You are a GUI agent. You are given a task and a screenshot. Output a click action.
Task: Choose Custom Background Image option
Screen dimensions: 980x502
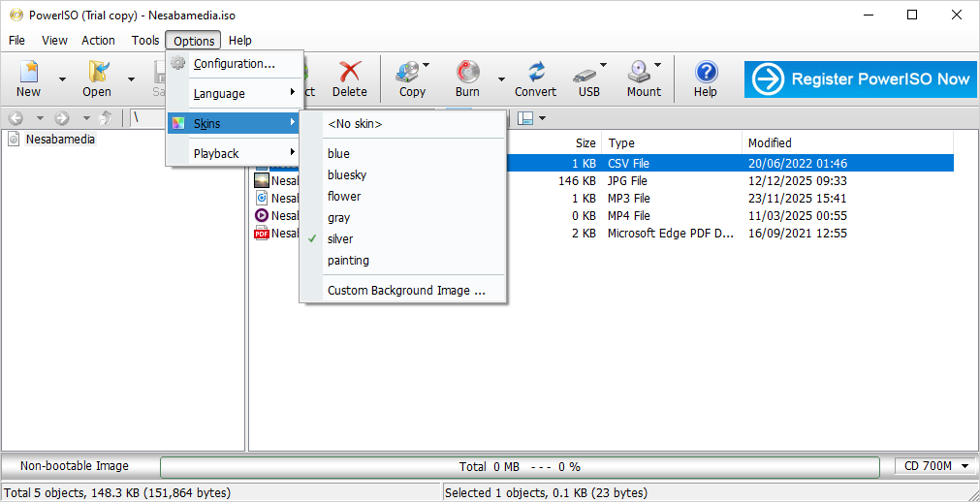click(406, 291)
